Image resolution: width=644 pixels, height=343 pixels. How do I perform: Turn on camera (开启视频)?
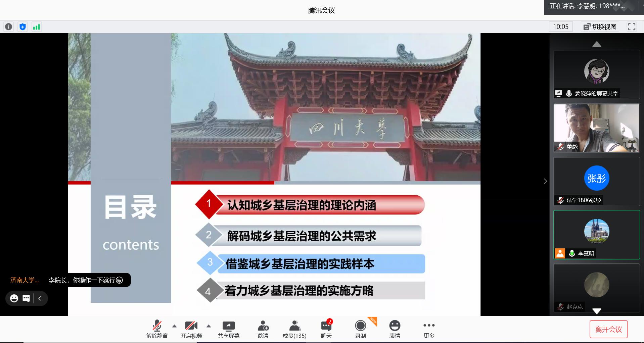(x=191, y=329)
